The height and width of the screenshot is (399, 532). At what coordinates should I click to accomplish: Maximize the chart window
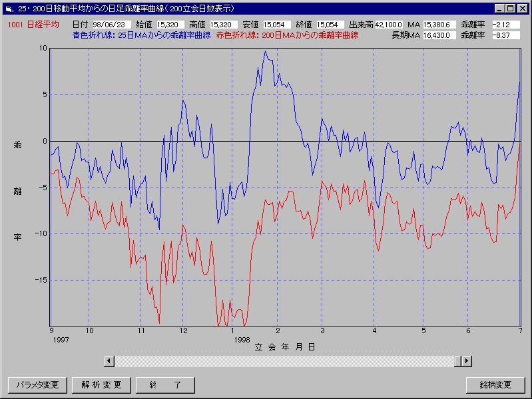coord(510,9)
